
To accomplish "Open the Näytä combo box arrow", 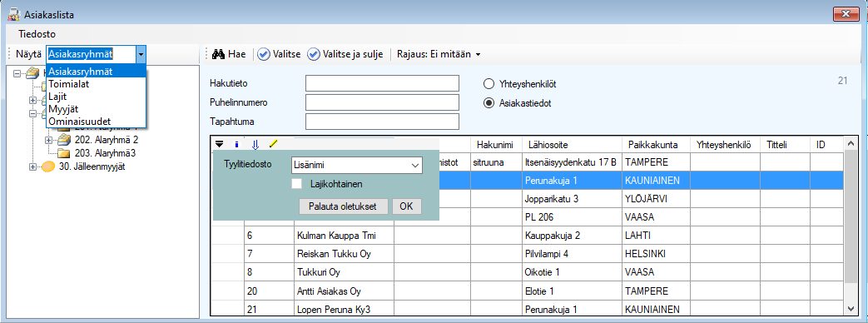I will pos(141,54).
